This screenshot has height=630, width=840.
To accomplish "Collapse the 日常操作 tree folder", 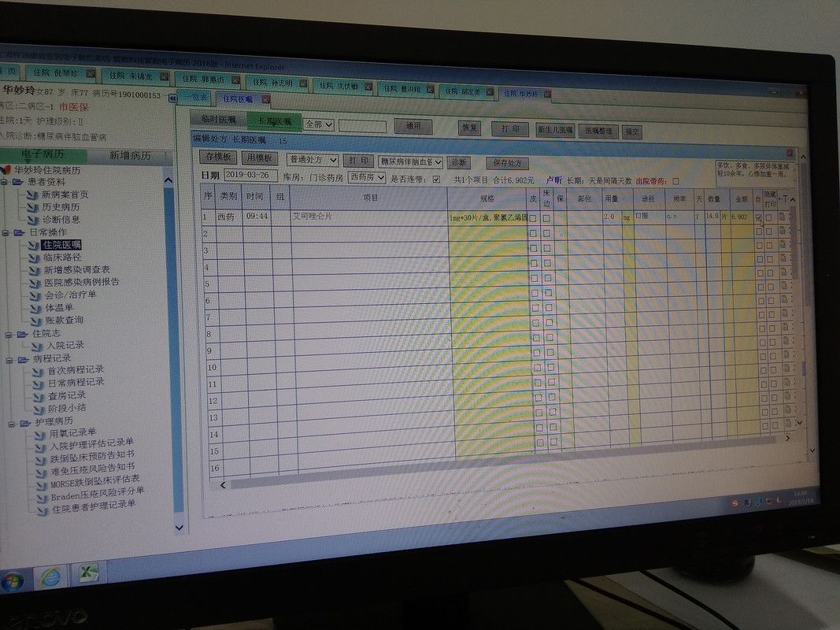I will pos(6,232).
